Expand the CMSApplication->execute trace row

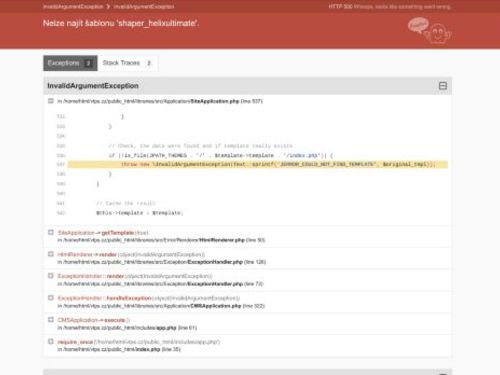coord(51,319)
